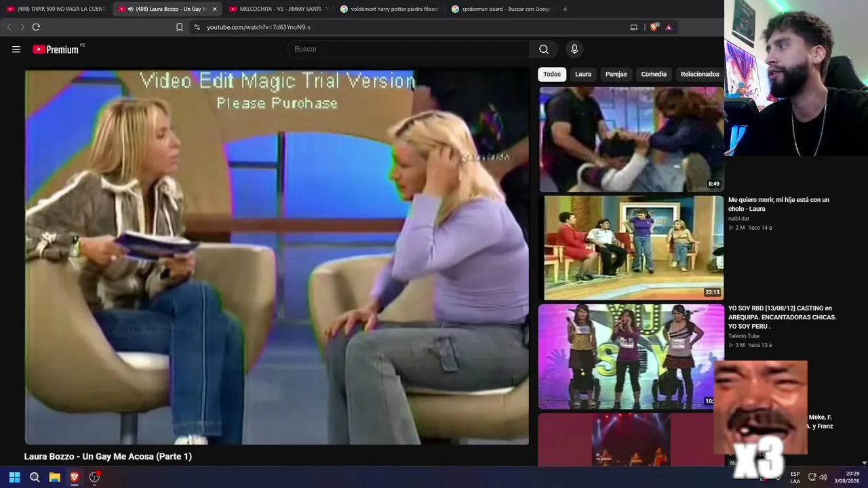Click the picture-in-picture icon in address bar
The height and width of the screenshot is (488, 868).
point(634,27)
